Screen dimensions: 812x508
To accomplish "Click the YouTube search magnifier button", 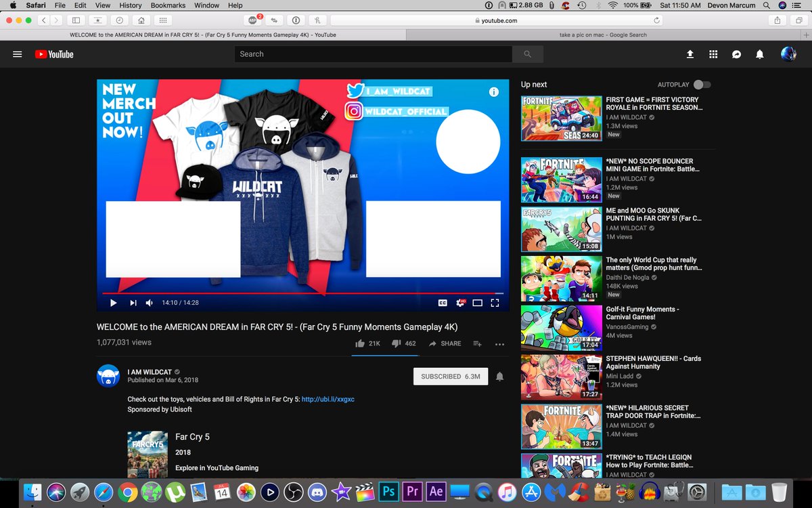I will coord(527,54).
